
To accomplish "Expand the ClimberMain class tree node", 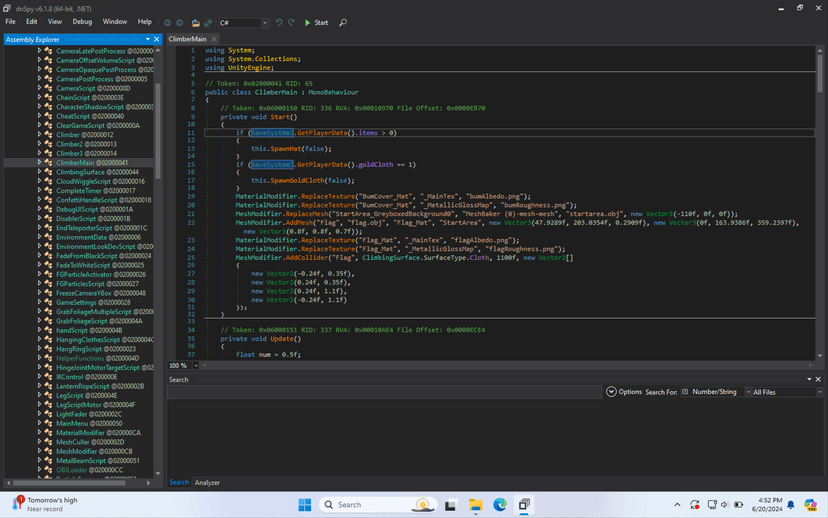I will (x=40, y=162).
